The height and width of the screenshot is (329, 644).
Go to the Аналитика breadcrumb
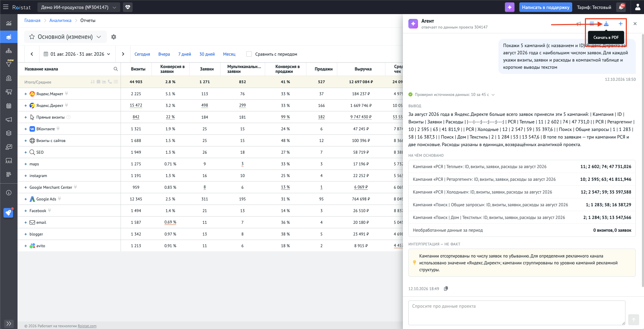(60, 20)
